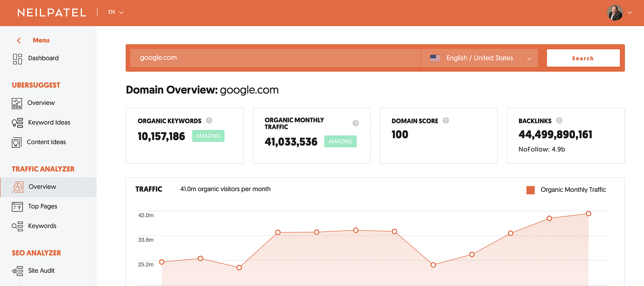This screenshot has height=286, width=644.
Task: Open Overview under UBERSUGGEST
Action: pos(41,103)
